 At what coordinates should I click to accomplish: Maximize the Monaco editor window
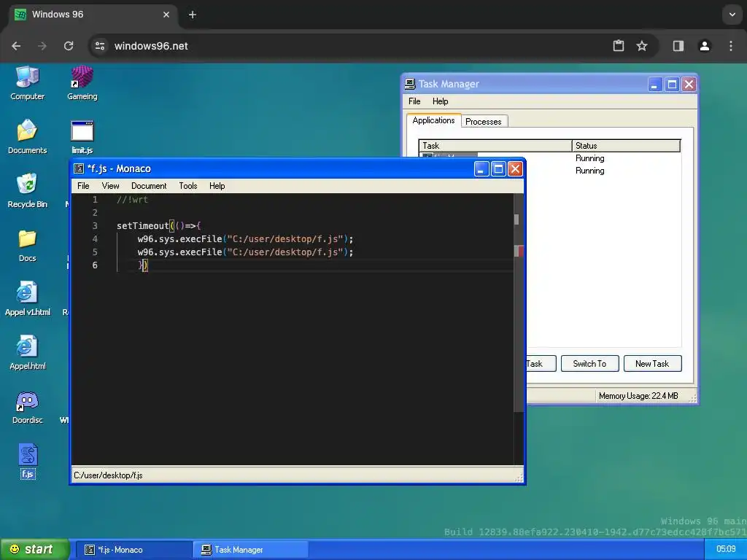point(498,169)
